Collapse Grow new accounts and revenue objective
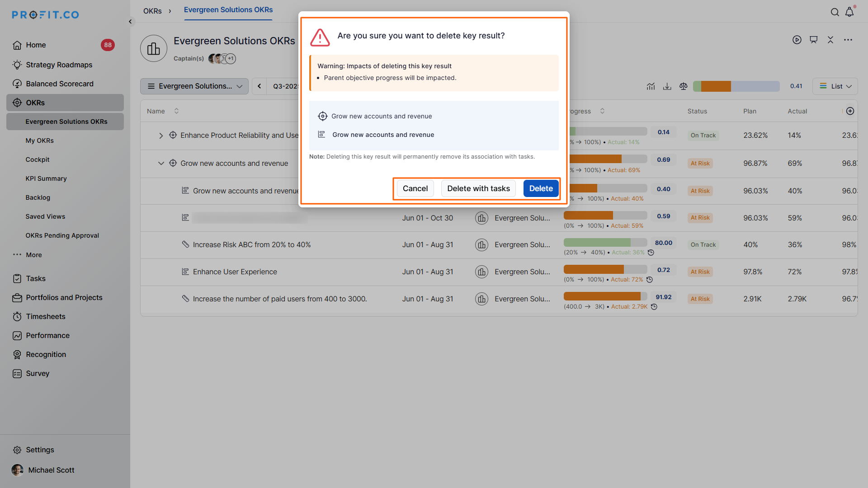Image resolution: width=868 pixels, height=488 pixels. [x=161, y=163]
